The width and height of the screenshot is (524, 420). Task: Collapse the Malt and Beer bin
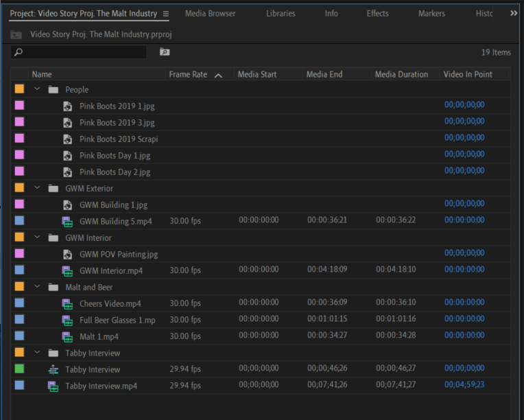[x=37, y=287]
